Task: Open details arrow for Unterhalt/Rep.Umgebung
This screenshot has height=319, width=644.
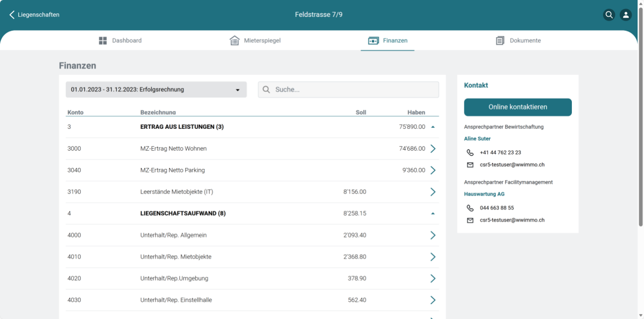Action: (433, 279)
